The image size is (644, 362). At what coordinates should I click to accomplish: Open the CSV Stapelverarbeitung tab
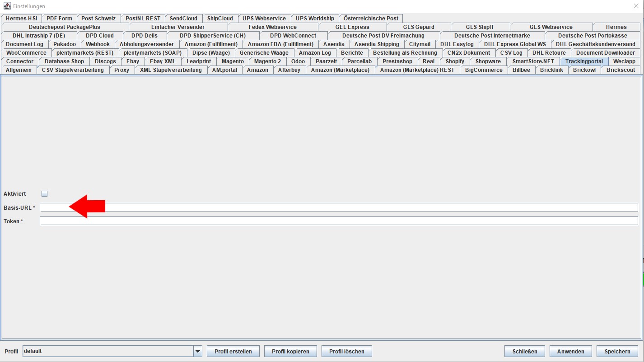click(73, 70)
